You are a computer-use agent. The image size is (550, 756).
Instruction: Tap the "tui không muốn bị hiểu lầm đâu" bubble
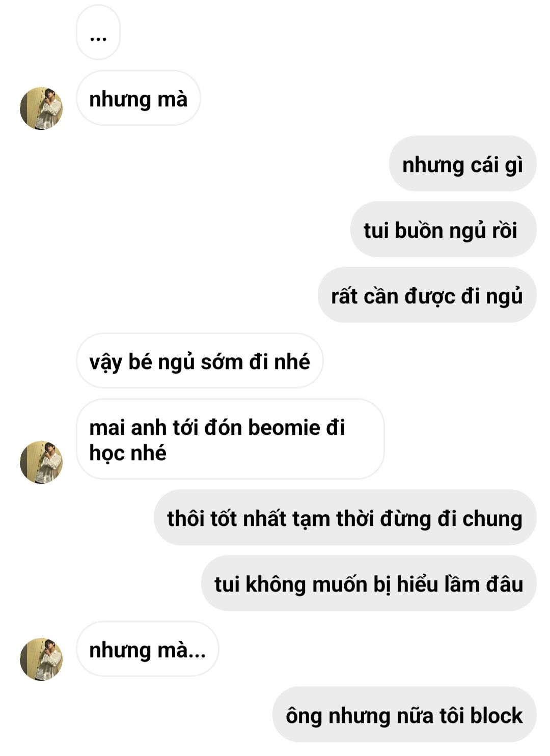coord(369,583)
